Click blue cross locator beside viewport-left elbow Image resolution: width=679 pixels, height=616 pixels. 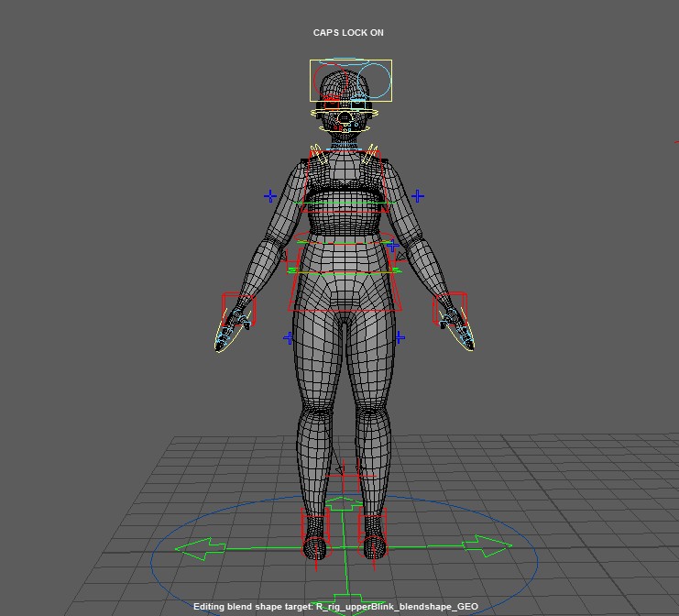[x=270, y=196]
